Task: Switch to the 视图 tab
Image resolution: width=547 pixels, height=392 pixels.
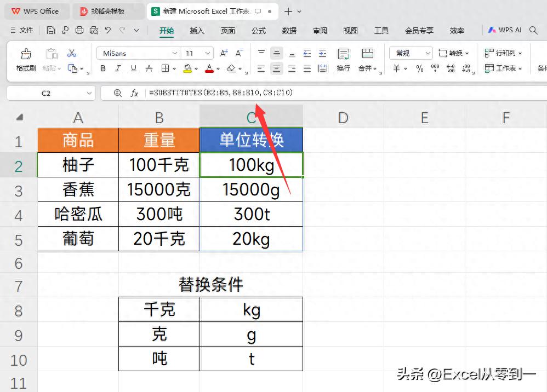Action: coord(351,31)
